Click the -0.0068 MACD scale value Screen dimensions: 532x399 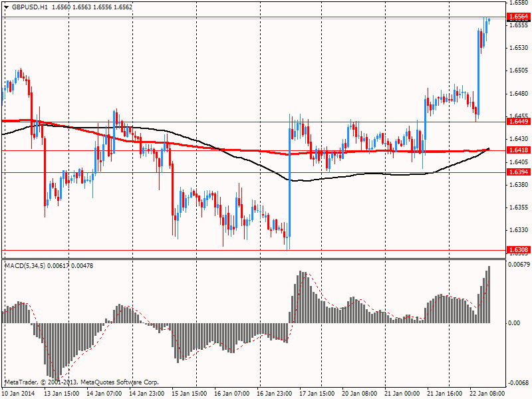(x=519, y=383)
